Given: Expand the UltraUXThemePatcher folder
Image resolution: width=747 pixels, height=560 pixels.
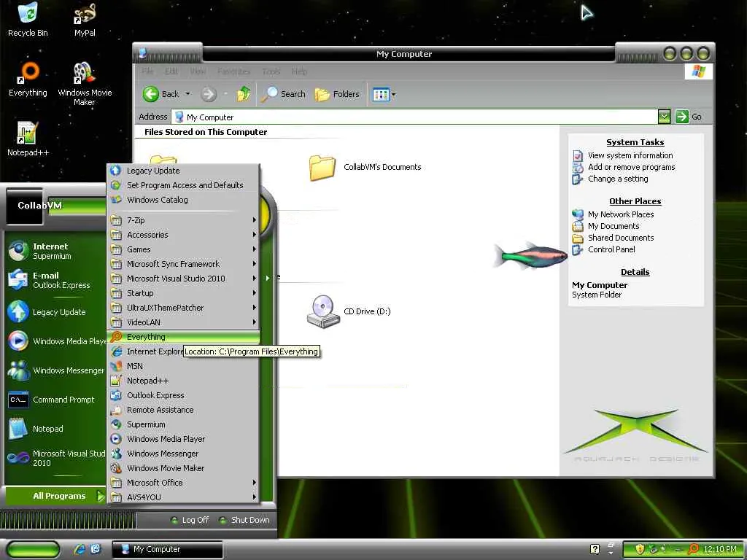Looking at the screenshot, I should 183,308.
